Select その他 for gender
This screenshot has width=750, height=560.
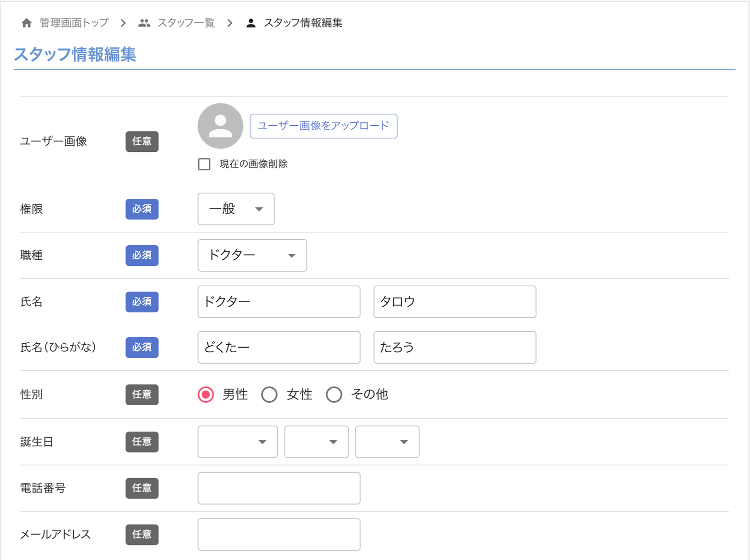click(334, 395)
